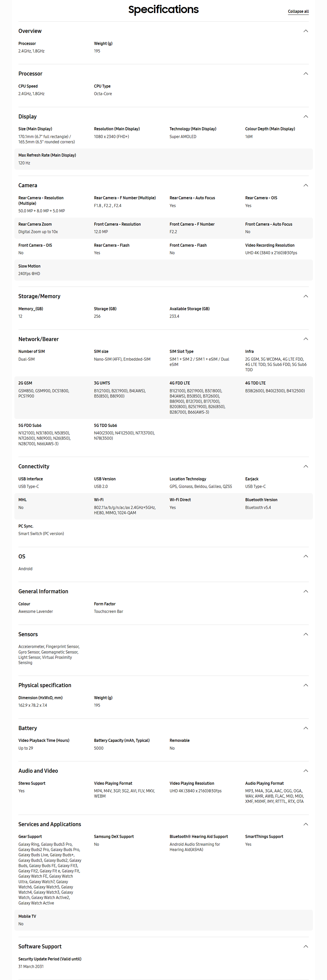This screenshot has width=327, height=980.
Task: Collapse the General Information section chevron
Action: [x=305, y=591]
